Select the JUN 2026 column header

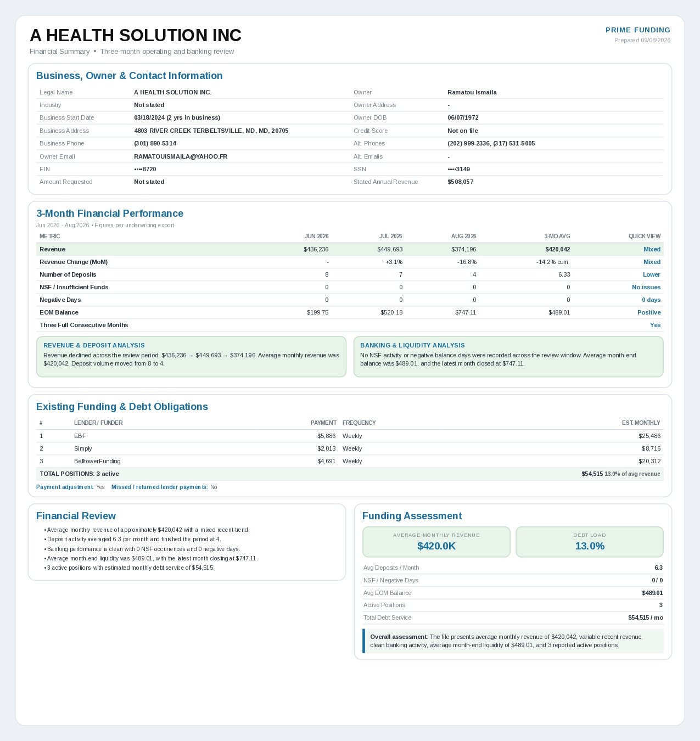317,236
